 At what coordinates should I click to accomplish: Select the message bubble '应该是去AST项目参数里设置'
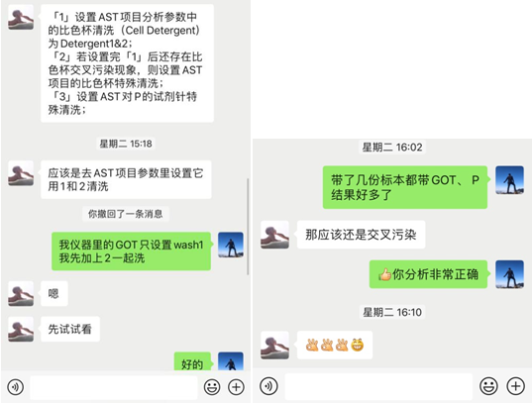click(126, 179)
